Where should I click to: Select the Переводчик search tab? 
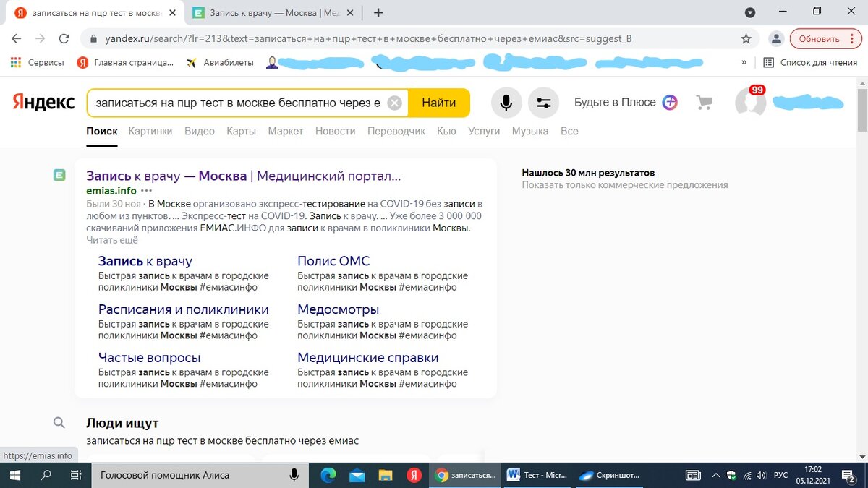[396, 131]
